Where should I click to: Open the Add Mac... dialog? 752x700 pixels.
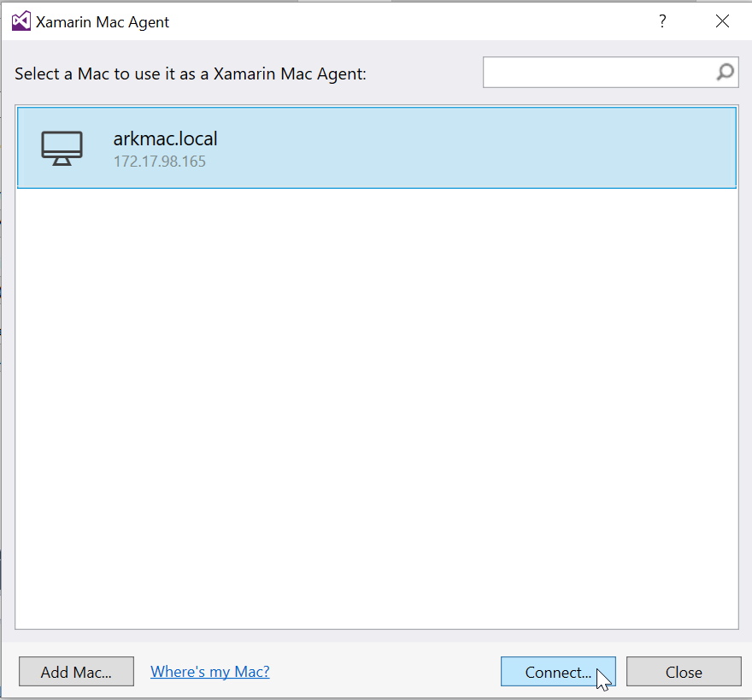point(76,671)
